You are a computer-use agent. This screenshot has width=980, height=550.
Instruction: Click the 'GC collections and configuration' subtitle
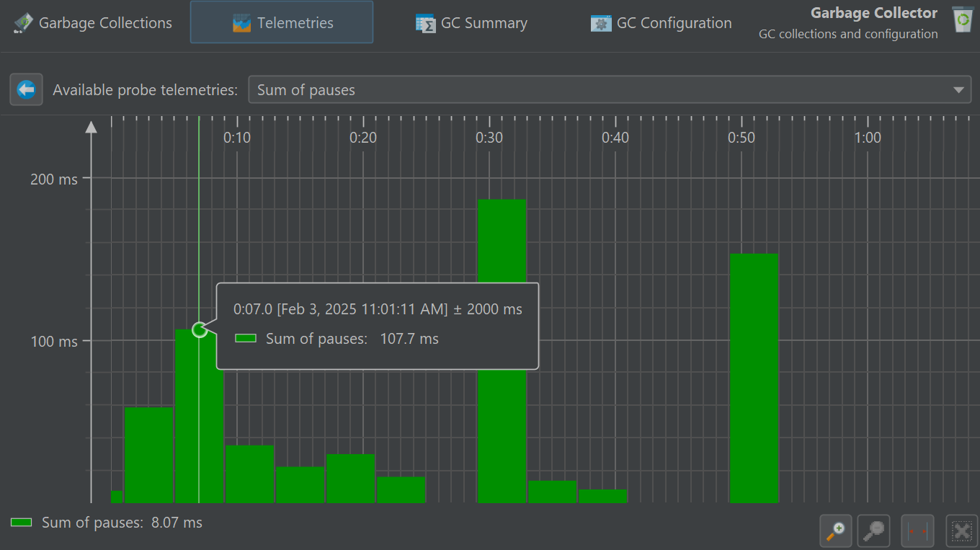(x=848, y=34)
